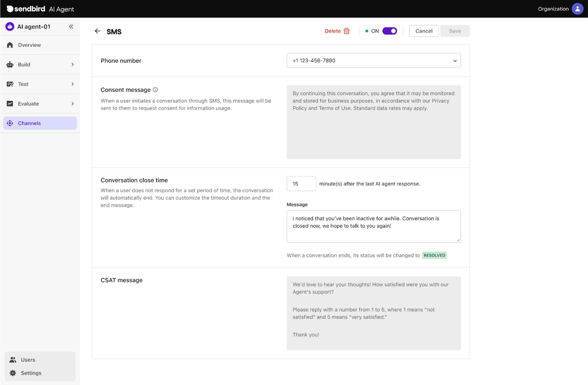Click the back arrow next to SMS
This screenshot has height=385, width=588.
click(x=98, y=31)
